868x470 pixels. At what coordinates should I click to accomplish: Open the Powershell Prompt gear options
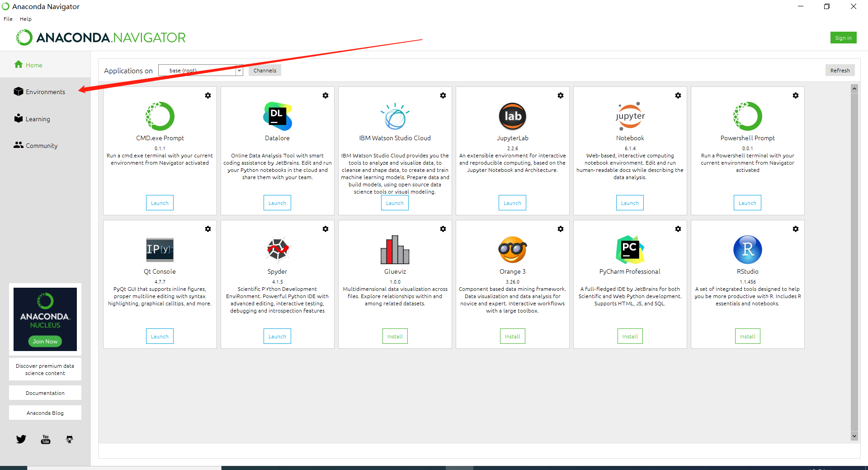click(796, 95)
